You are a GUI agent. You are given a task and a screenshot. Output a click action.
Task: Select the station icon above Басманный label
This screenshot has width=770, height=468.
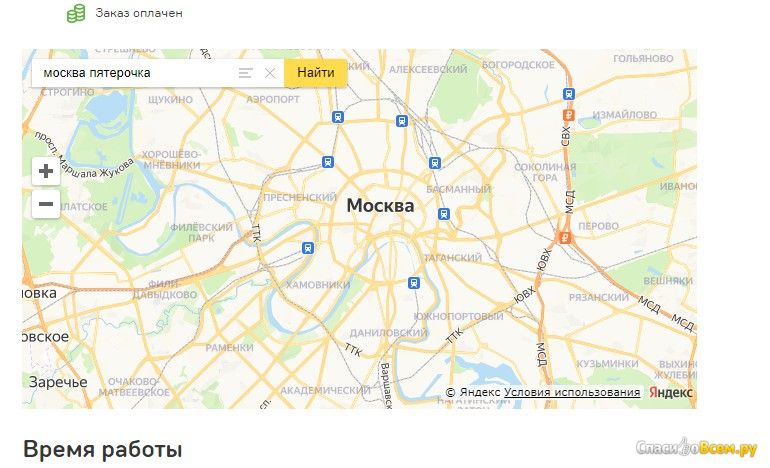click(x=435, y=163)
